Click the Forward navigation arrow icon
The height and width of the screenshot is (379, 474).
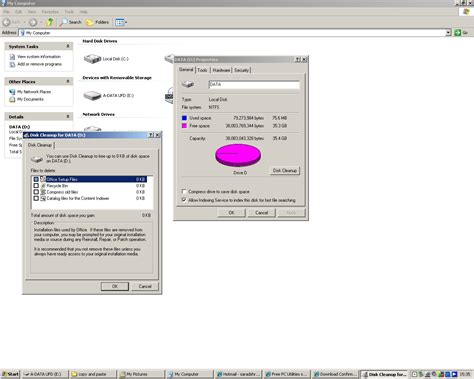coord(33,22)
